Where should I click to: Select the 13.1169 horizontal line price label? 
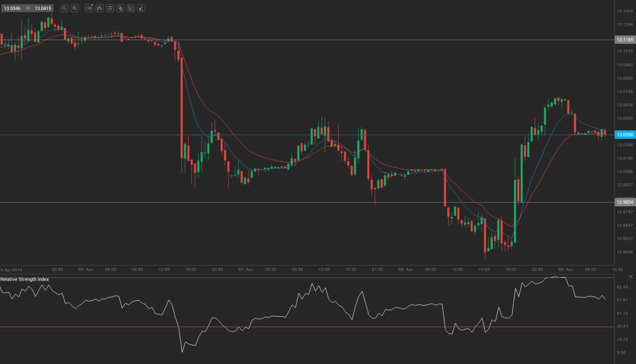[625, 40]
